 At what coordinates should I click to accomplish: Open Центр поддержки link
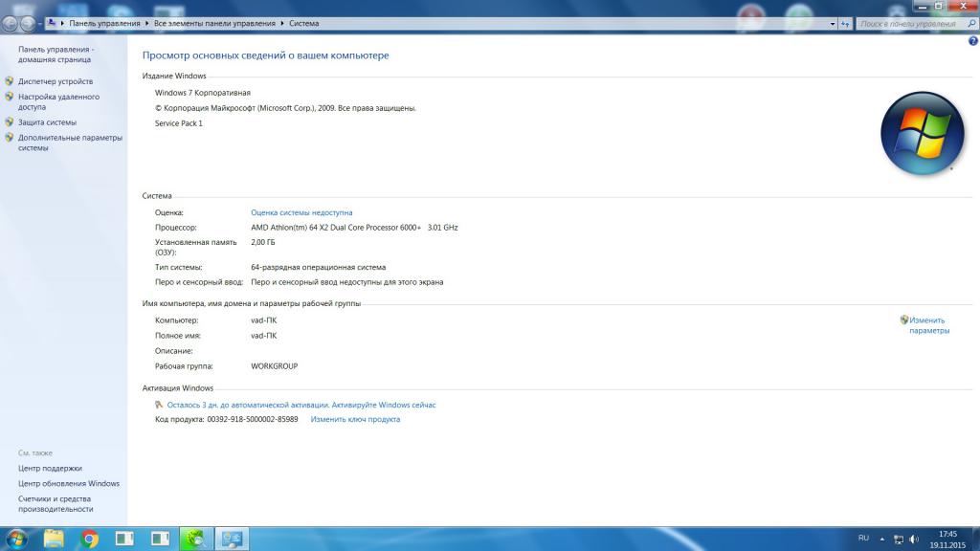point(50,468)
